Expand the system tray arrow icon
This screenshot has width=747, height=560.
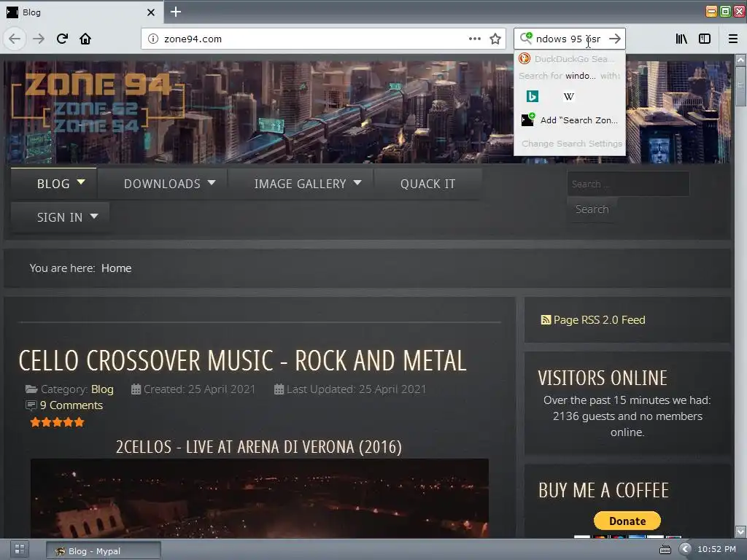coord(684,549)
